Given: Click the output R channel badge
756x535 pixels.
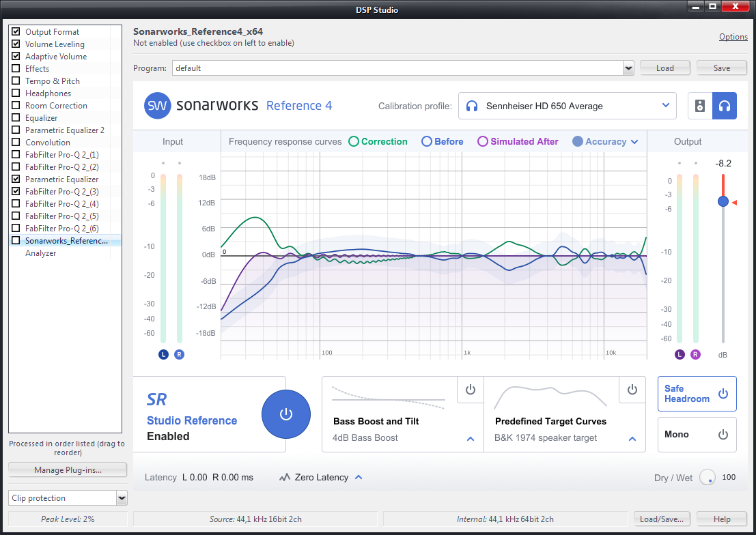Looking at the screenshot, I should point(695,354).
